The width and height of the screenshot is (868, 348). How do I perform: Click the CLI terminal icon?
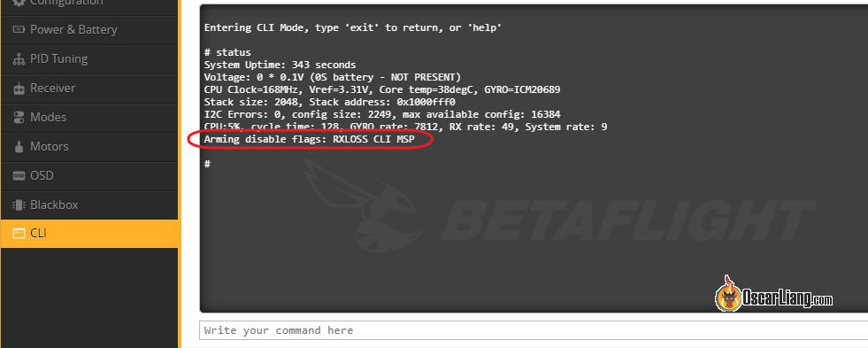(19, 234)
